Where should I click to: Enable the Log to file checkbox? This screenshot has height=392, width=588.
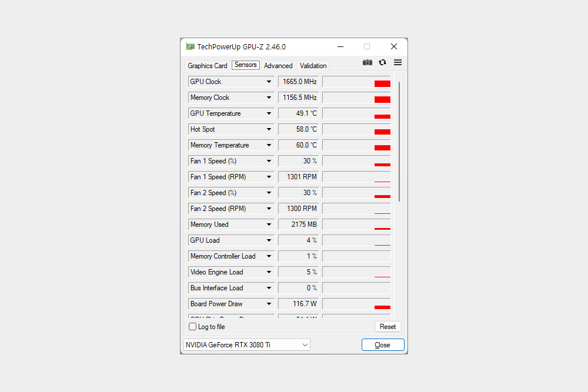pyautogui.click(x=192, y=326)
